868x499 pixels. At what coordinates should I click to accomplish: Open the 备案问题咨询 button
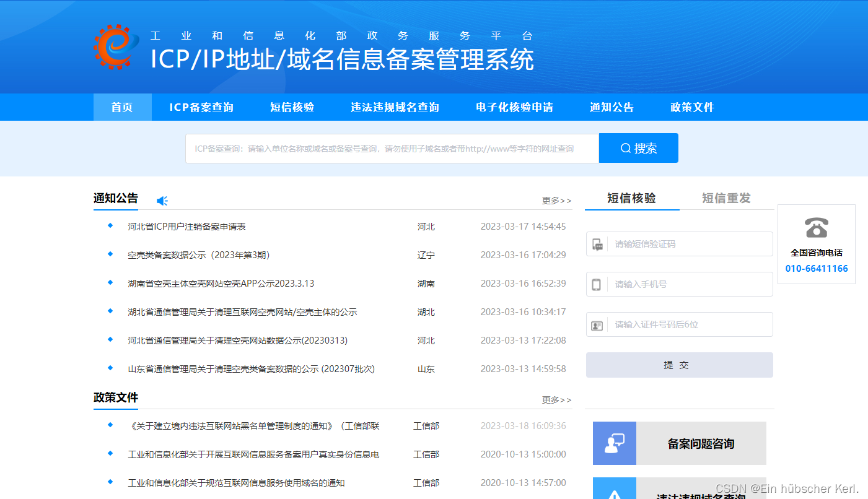[x=680, y=443]
